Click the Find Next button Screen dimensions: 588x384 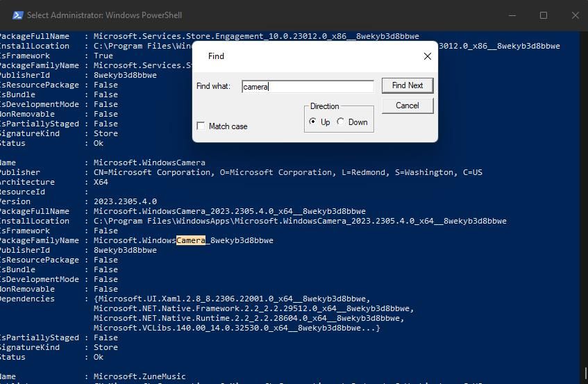click(408, 85)
